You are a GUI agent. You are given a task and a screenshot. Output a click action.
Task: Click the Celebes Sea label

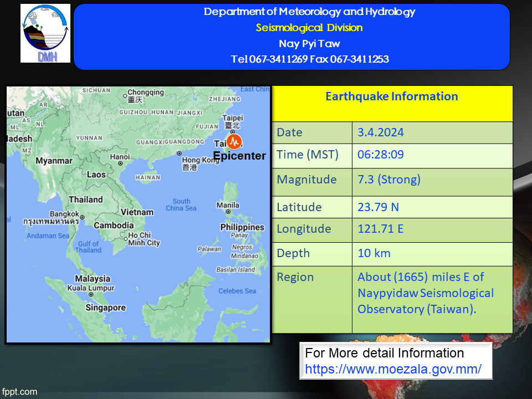coord(237,291)
